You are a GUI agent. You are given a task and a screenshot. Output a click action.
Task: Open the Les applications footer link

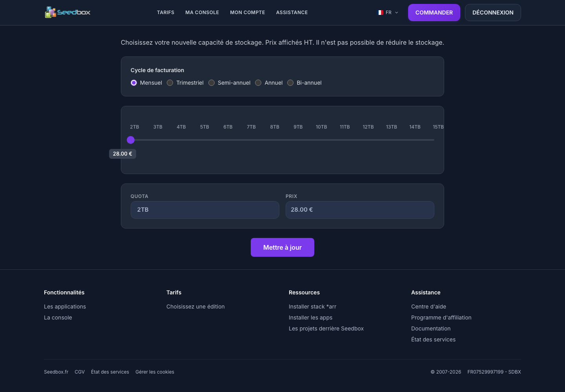(x=65, y=307)
